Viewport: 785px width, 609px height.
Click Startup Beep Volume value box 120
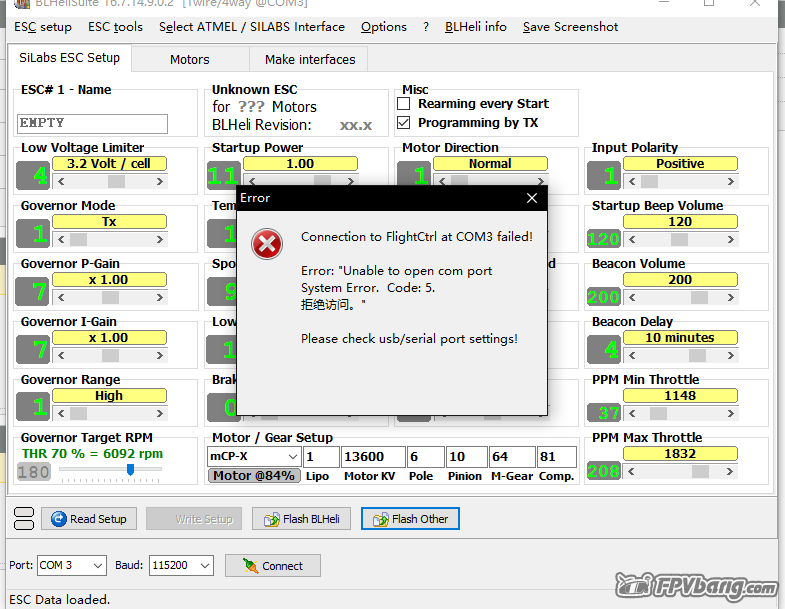click(x=604, y=239)
